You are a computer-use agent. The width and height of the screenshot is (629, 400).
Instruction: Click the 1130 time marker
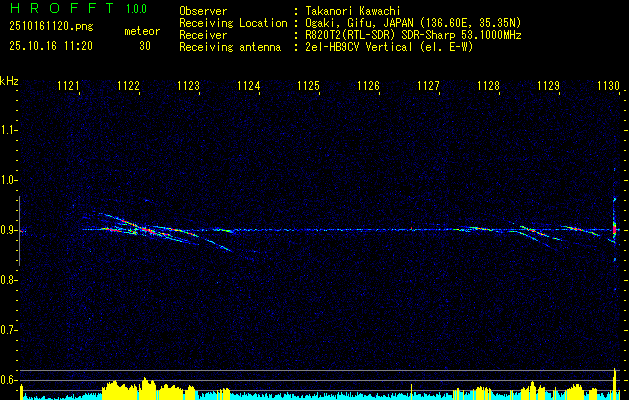(609, 86)
